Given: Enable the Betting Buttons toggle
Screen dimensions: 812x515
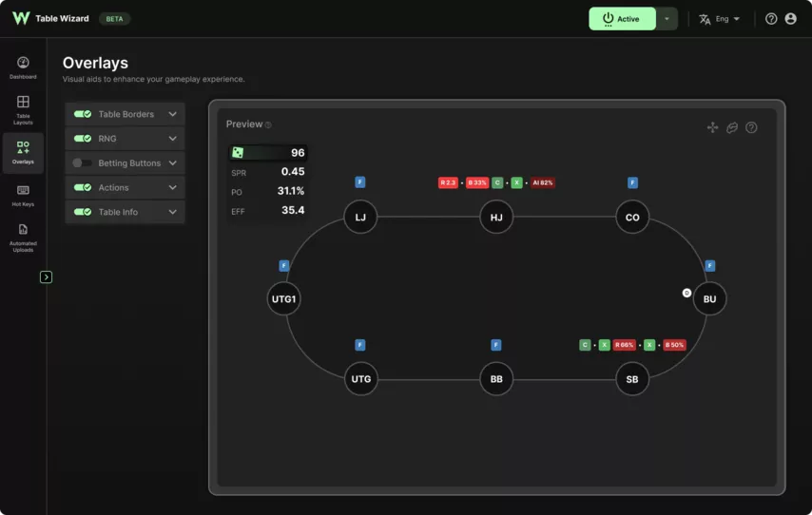Looking at the screenshot, I should pos(83,163).
